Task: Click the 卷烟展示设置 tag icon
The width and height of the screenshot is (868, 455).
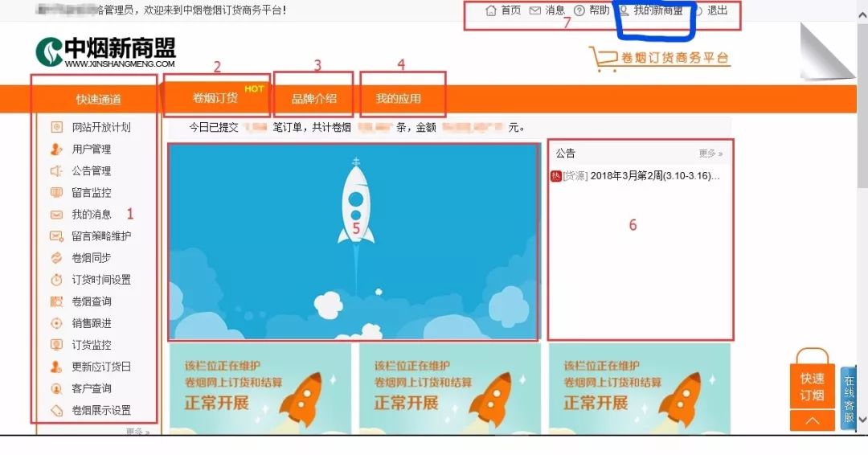Action: 56,410
